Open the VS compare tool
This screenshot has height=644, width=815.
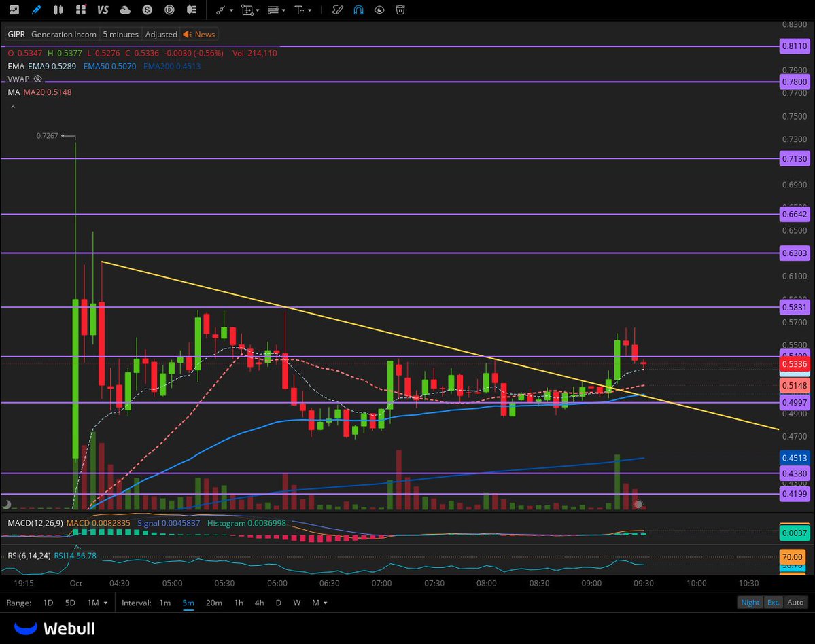tap(103, 10)
